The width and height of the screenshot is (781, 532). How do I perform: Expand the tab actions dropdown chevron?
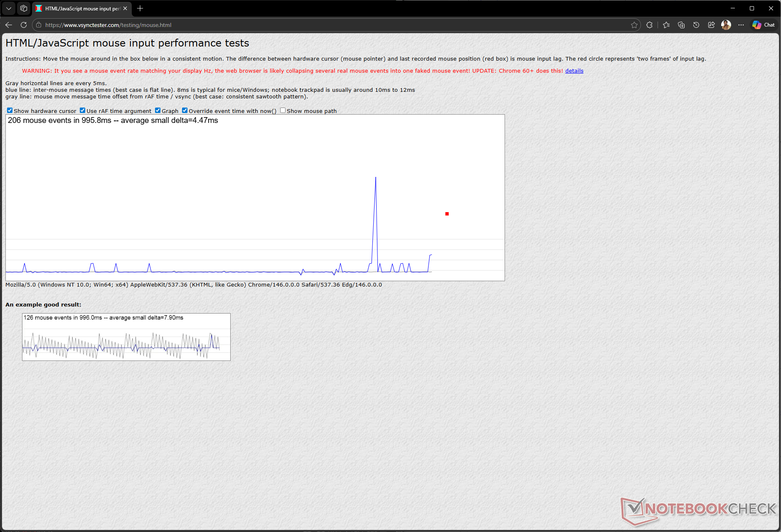9,8
